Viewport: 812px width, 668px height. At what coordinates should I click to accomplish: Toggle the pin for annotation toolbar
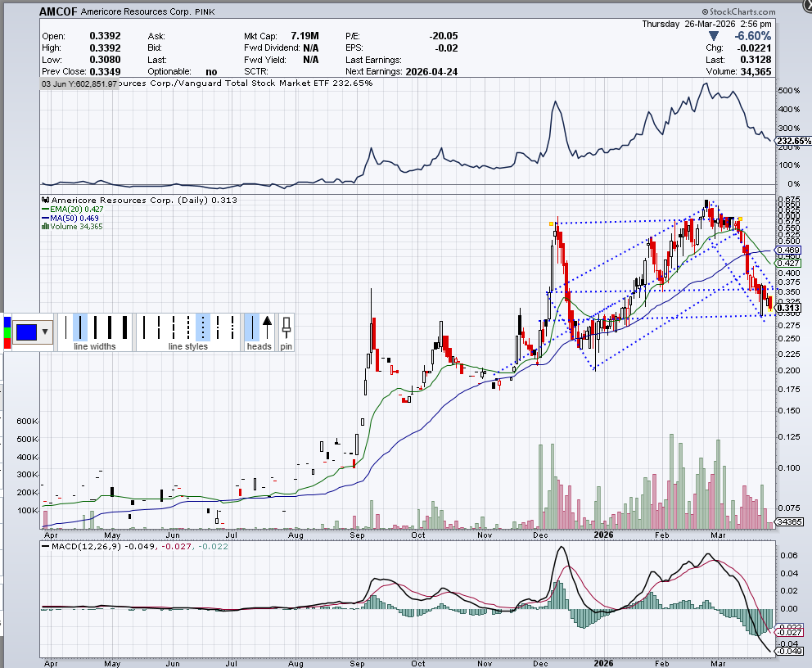[286, 327]
